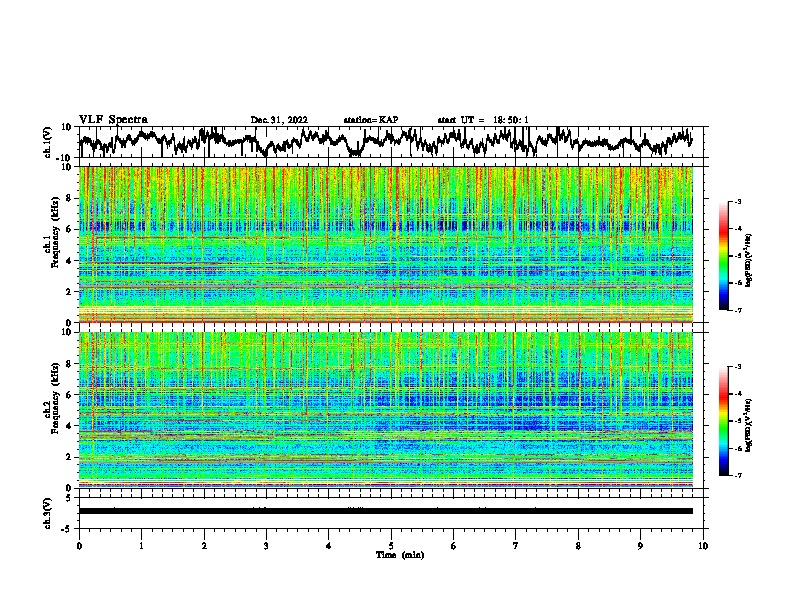This screenshot has width=792, height=612.
Task: Click the "-7" tick on the lower colorbar
Action: click(738, 476)
